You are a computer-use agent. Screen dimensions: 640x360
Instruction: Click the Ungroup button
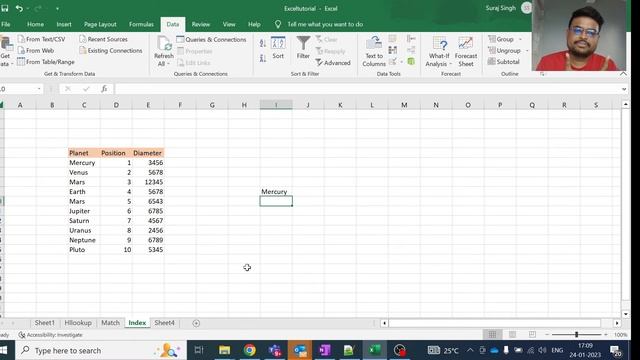[x=504, y=51]
